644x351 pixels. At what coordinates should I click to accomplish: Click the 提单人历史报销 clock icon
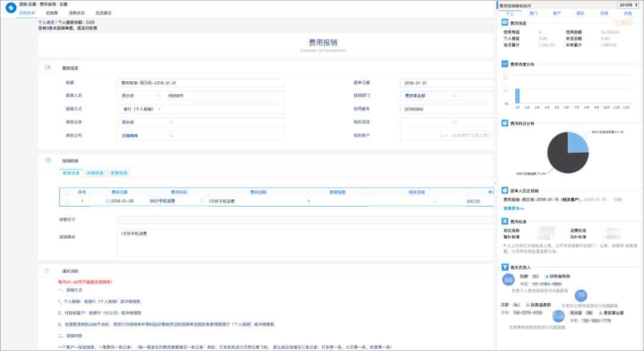tap(505, 190)
